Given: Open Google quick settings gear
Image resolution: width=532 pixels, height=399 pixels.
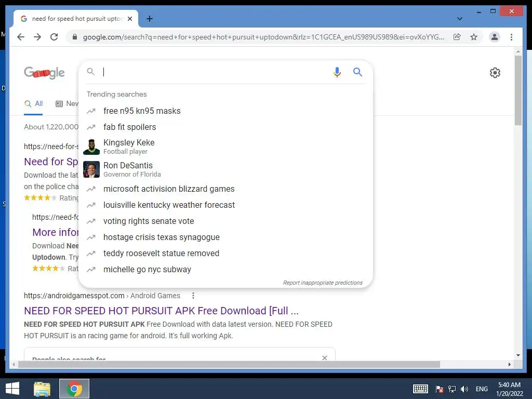Looking at the screenshot, I should pos(495,73).
